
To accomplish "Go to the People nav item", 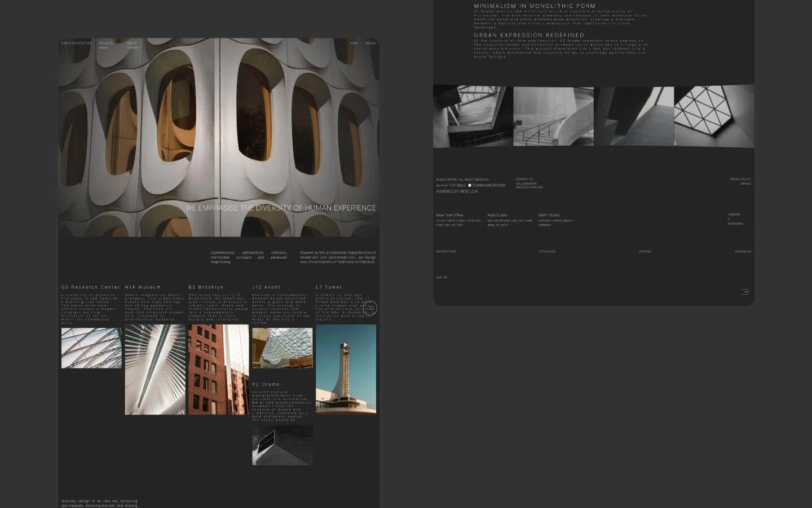I will [132, 43].
